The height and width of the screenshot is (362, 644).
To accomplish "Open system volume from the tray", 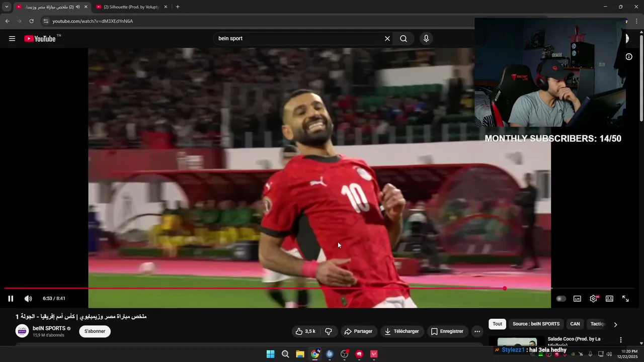I will point(609,354).
